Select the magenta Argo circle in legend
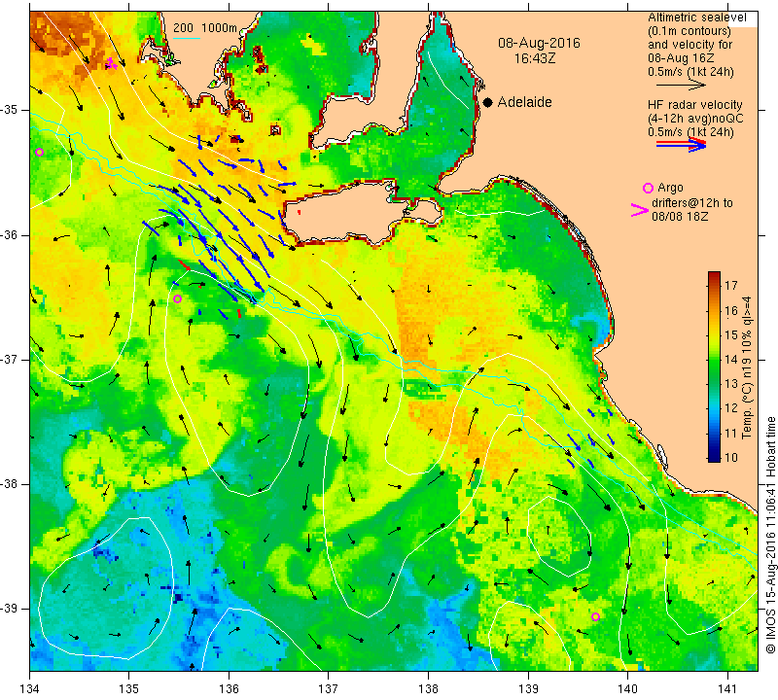Image resolution: width=778 pixels, height=700 pixels. [648, 188]
